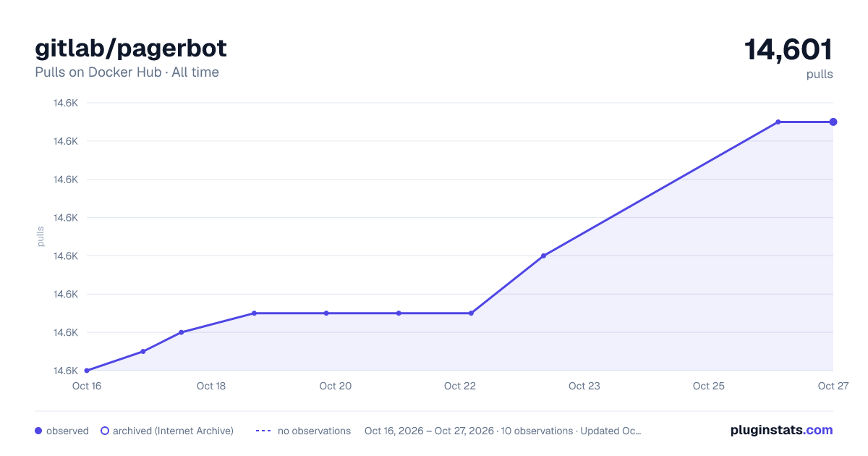Image resolution: width=868 pixels, height=456 pixels.
Task: Click the "observed" legend text
Action: click(x=67, y=431)
